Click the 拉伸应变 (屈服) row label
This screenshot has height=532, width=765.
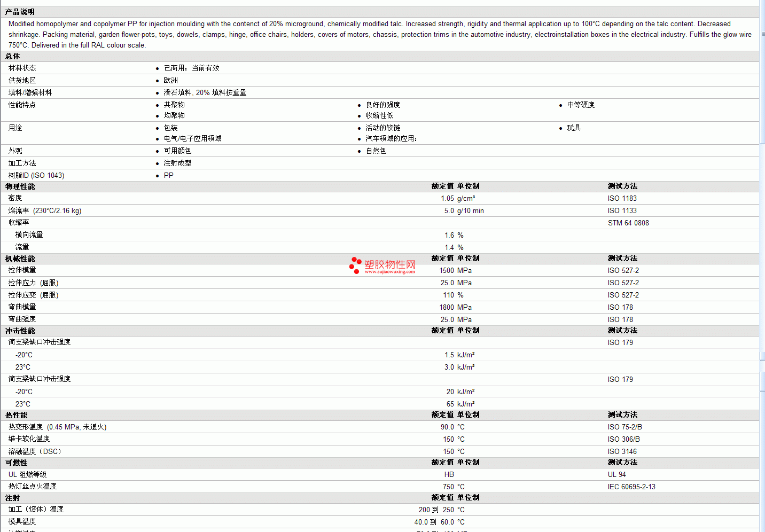[34, 295]
